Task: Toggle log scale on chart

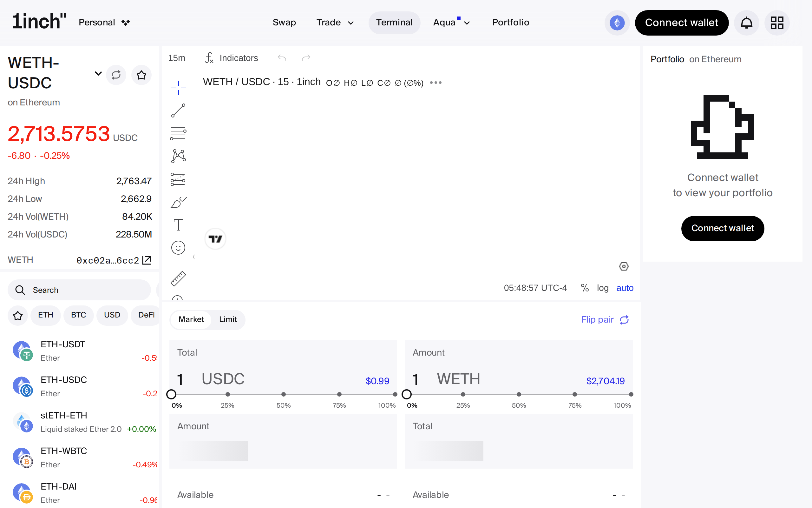Action: pos(603,288)
